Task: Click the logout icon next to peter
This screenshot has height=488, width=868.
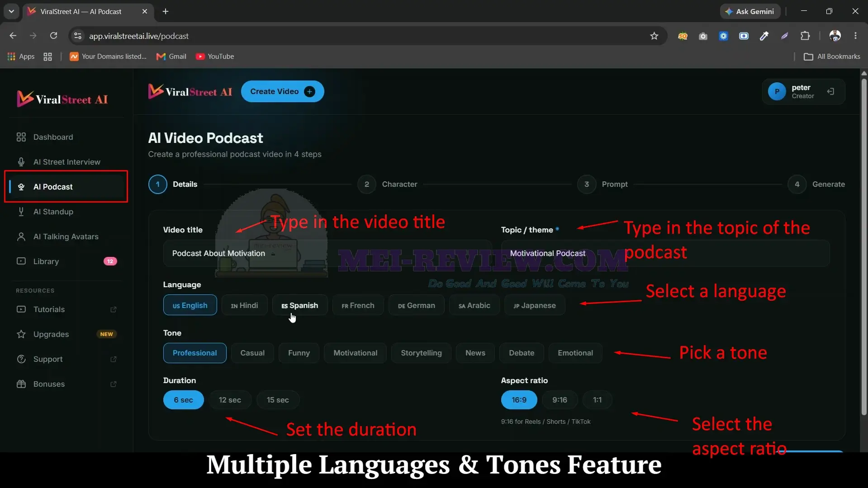Action: pyautogui.click(x=830, y=91)
